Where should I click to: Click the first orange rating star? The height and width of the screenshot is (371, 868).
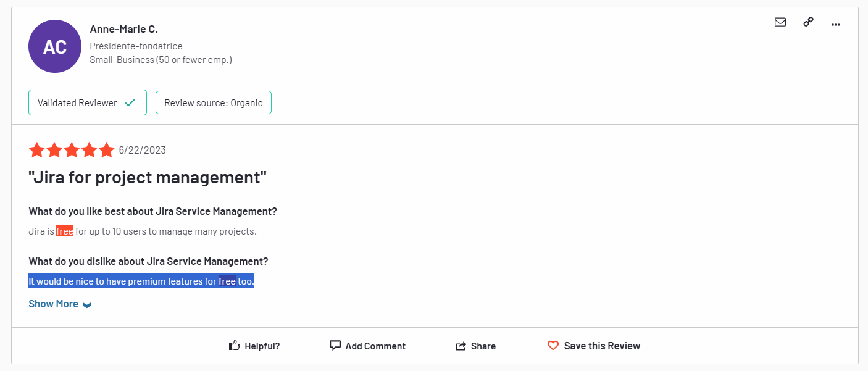click(x=36, y=150)
